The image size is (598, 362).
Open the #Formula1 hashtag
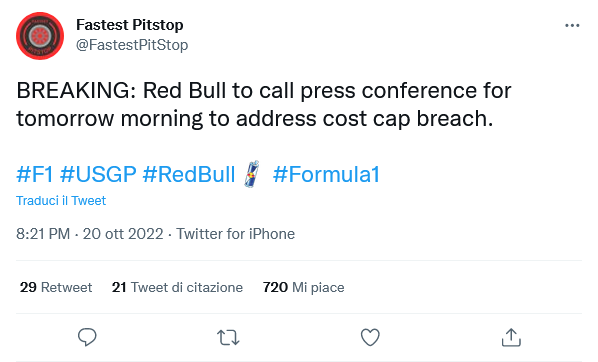[x=326, y=174]
